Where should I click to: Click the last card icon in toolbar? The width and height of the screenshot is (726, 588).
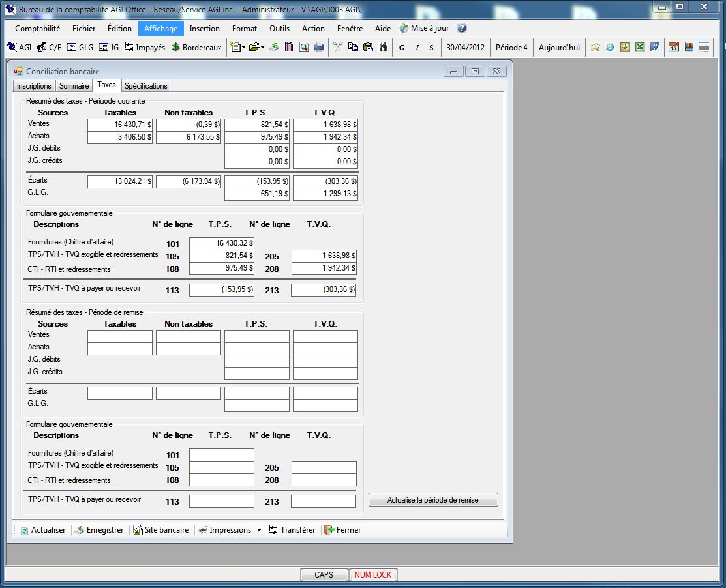coord(704,47)
